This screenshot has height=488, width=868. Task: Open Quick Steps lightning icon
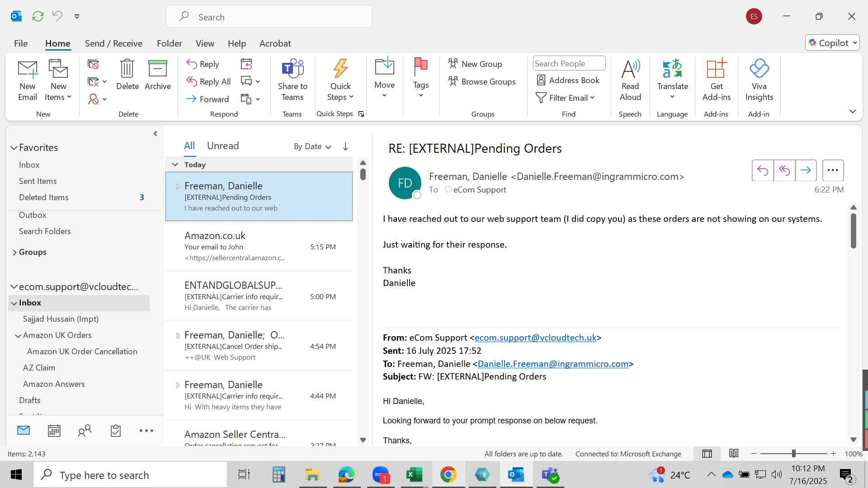[x=340, y=69]
